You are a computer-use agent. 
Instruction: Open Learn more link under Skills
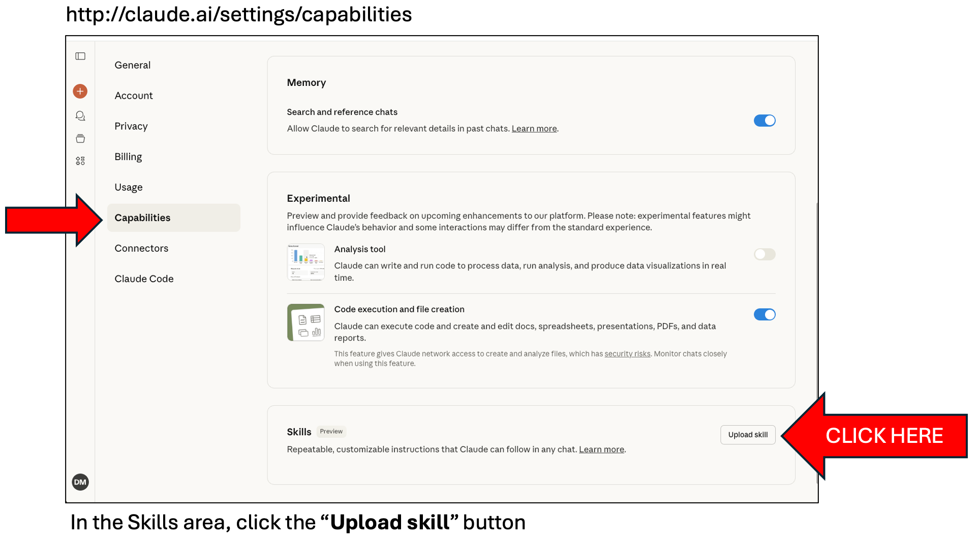click(x=601, y=449)
